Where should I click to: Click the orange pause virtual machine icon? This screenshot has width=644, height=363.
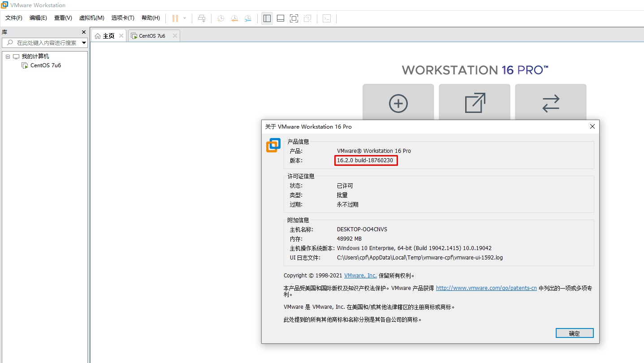click(175, 18)
